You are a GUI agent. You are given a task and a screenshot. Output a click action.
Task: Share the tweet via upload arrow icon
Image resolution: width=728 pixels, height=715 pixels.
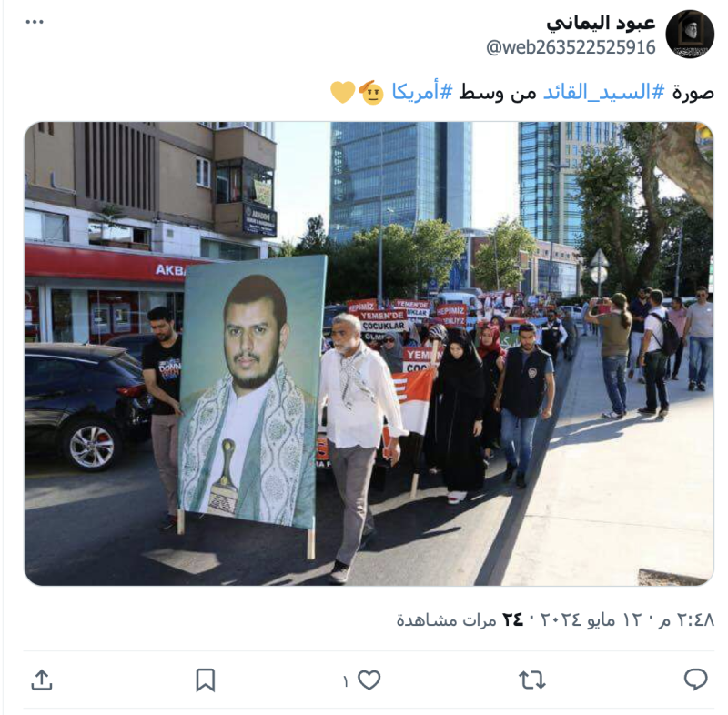(x=41, y=680)
